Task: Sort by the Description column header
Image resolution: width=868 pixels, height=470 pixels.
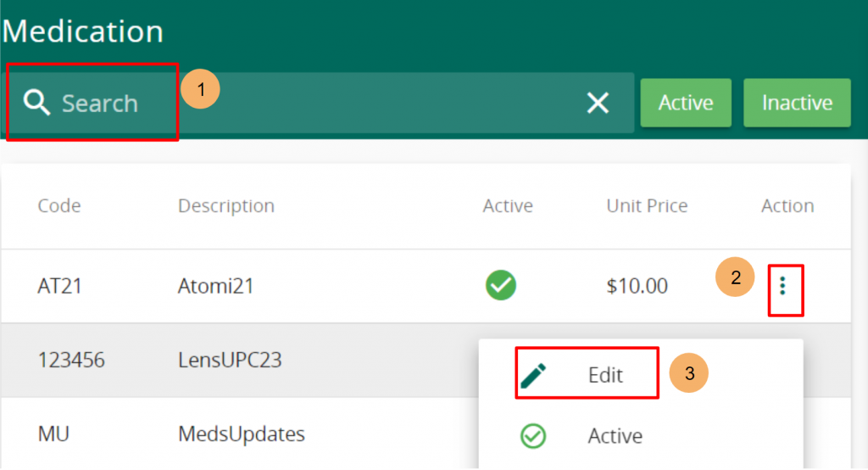Action: [225, 205]
